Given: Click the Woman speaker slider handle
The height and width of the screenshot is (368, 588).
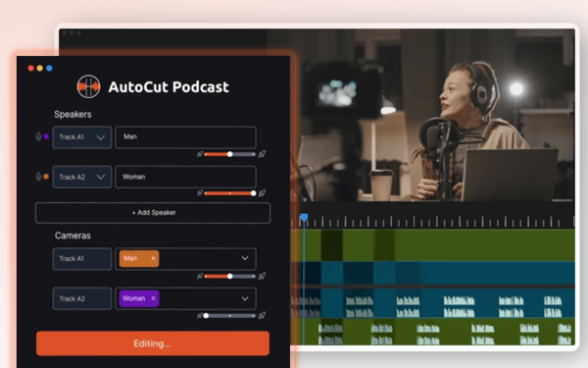Looking at the screenshot, I should pos(254,193).
